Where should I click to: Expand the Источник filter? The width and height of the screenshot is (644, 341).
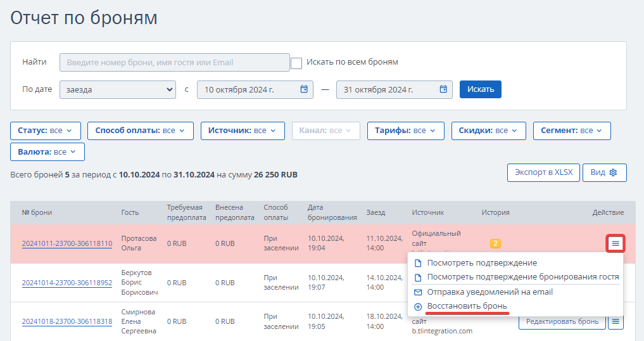[243, 131]
